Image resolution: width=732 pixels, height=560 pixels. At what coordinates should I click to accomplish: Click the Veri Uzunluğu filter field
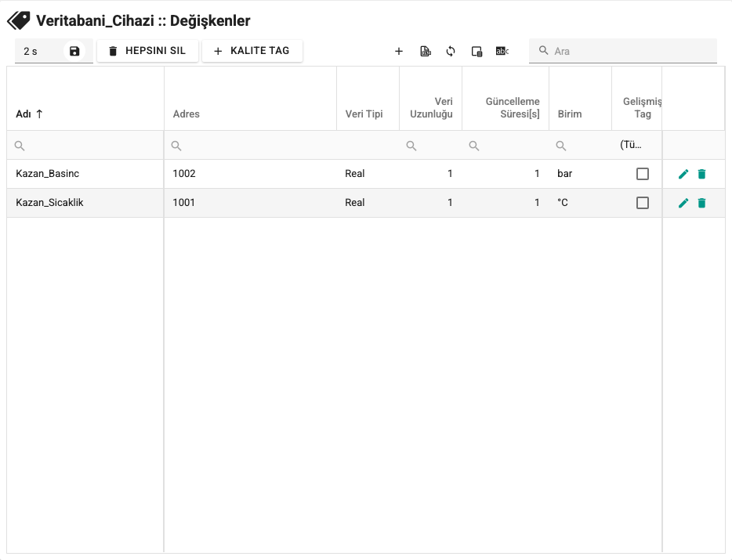point(430,146)
